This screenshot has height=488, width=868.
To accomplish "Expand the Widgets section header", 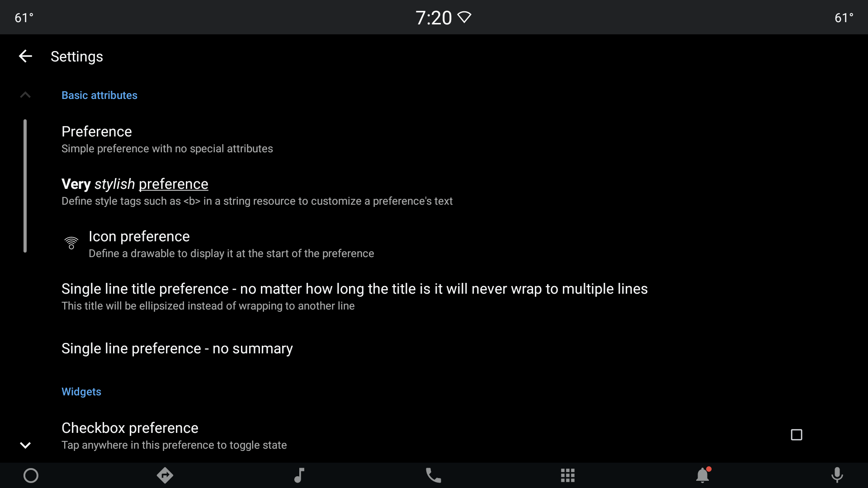I will pos(81,391).
